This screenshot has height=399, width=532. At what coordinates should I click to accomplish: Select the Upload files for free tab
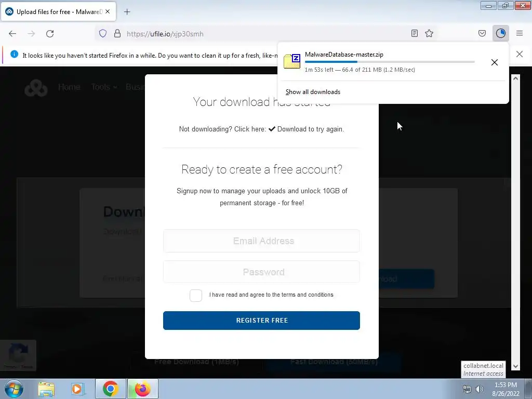[x=58, y=11]
